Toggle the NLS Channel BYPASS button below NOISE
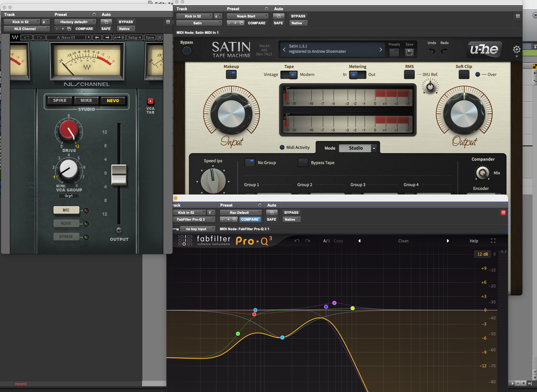 [x=66, y=237]
